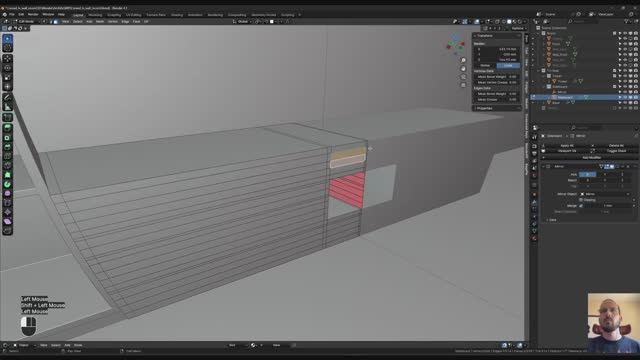Toggle Mirror modifier Axis X button
Image resolution: width=640 pixels, height=360 pixels.
(x=587, y=174)
